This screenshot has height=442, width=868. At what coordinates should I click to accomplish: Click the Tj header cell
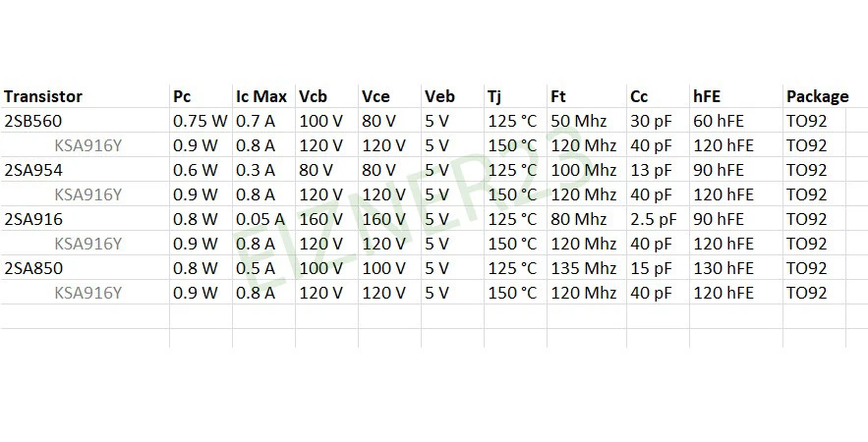click(494, 96)
